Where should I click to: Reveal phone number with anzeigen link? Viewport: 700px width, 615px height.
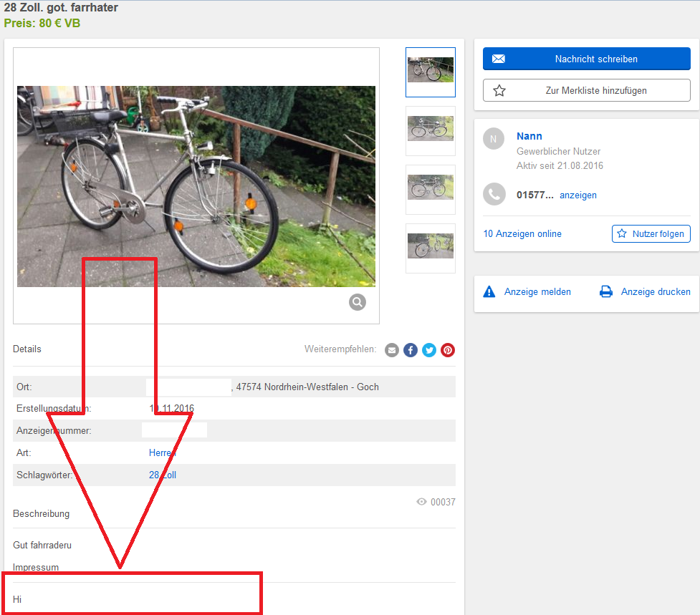click(x=578, y=195)
